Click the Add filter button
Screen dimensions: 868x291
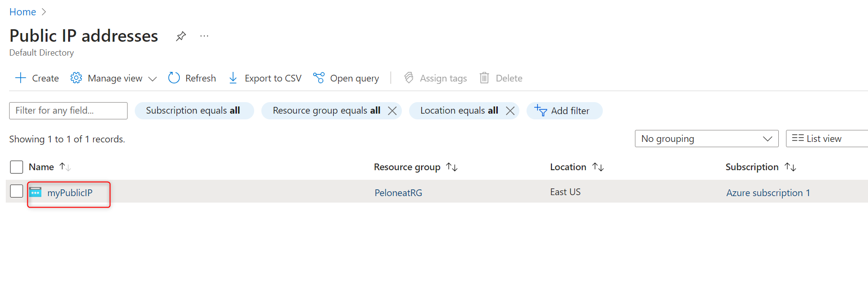pos(564,111)
